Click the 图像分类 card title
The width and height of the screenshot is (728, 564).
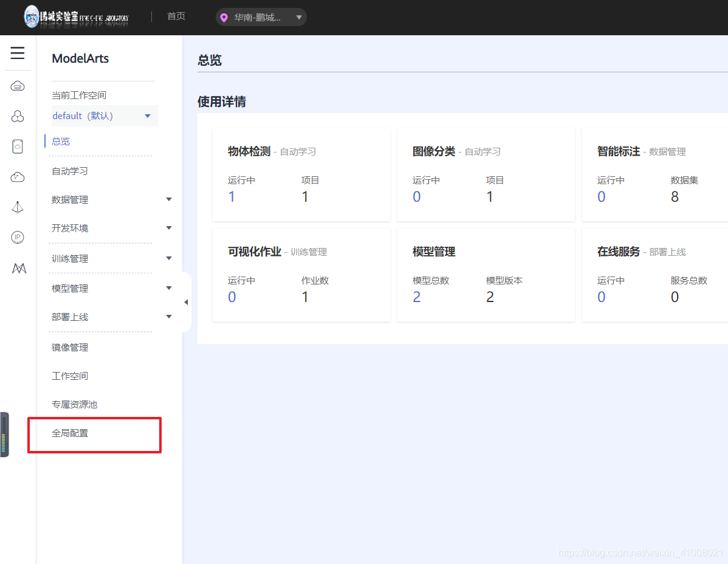pos(434,151)
